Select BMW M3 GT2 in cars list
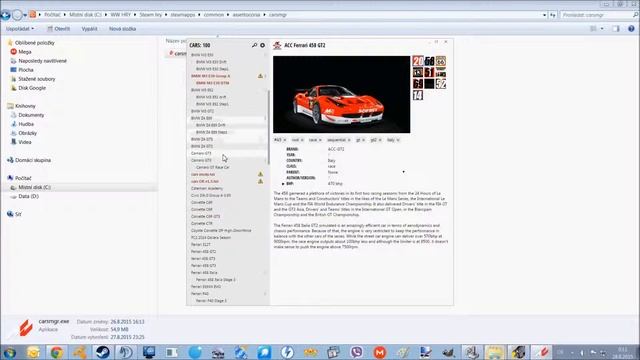 [x=202, y=111]
